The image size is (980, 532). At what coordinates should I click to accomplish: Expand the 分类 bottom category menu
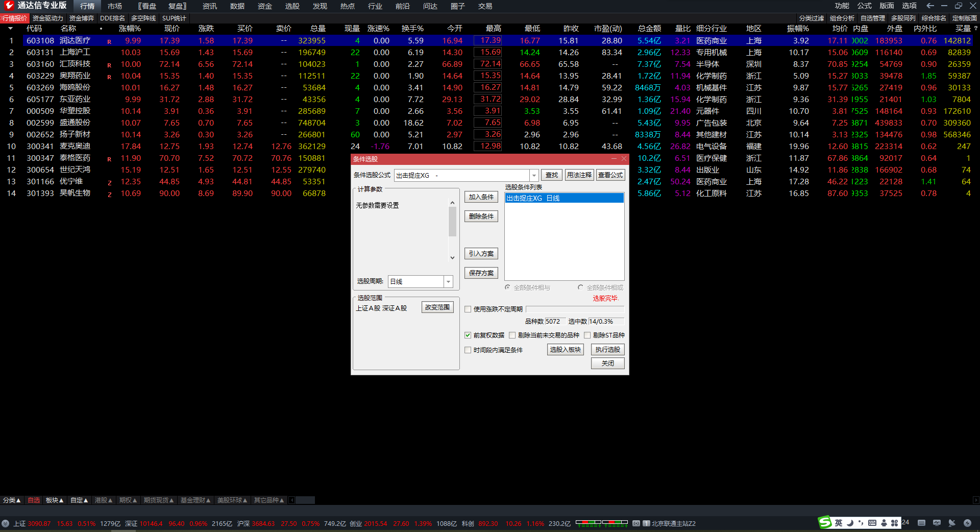[11, 500]
